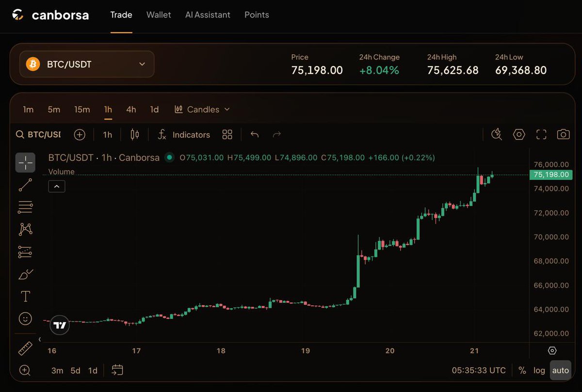Select the crosshair cursor tool
Screen dimensions: 582x392
pos(25,162)
